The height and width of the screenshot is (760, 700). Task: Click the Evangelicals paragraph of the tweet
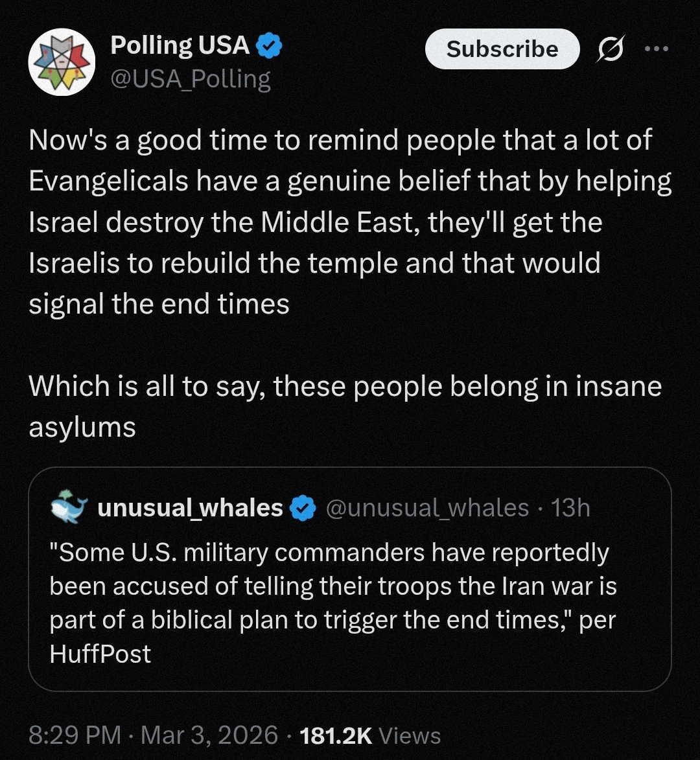point(350,222)
